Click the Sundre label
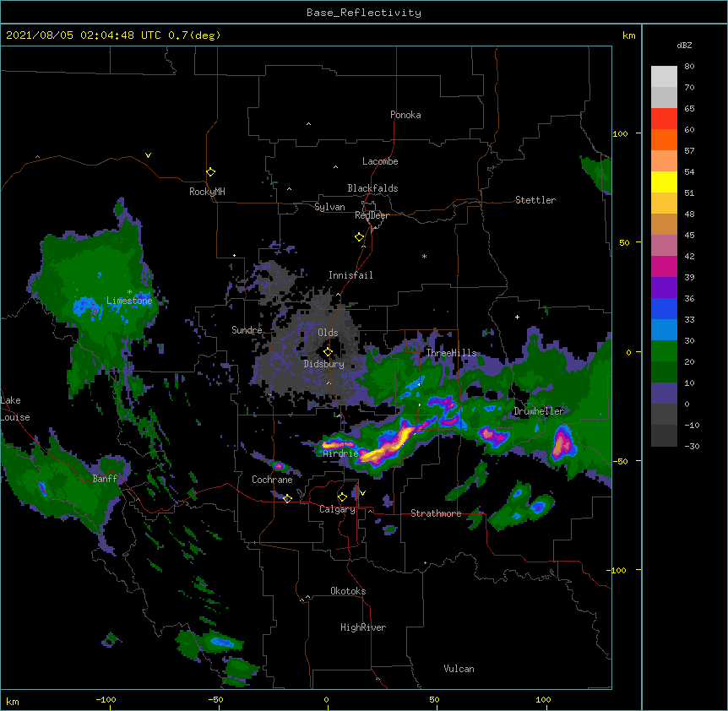This screenshot has height=711, width=728. click(x=247, y=330)
